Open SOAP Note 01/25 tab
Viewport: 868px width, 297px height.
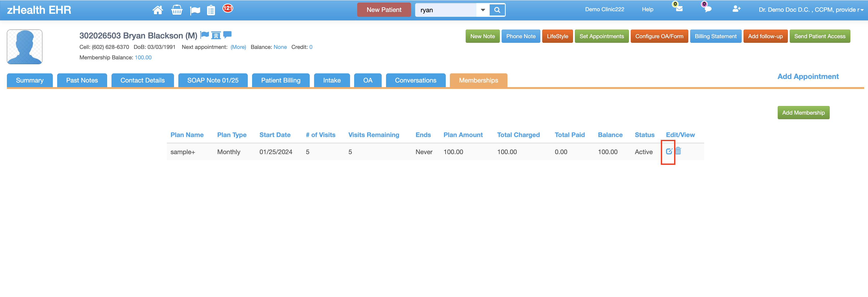coord(213,80)
